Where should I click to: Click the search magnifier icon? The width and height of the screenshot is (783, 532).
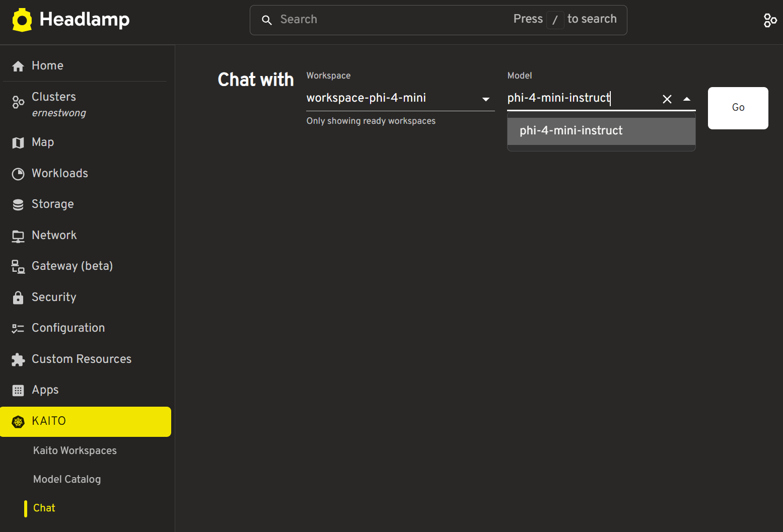click(267, 20)
